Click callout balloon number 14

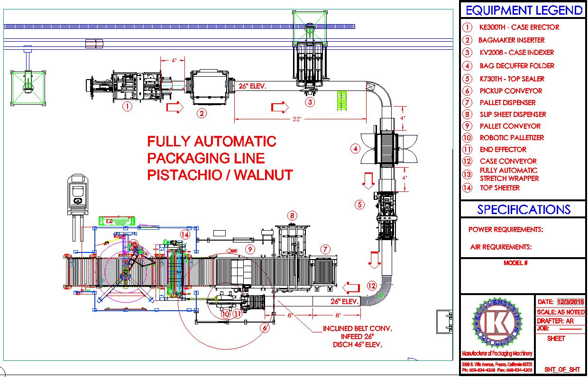[185, 233]
